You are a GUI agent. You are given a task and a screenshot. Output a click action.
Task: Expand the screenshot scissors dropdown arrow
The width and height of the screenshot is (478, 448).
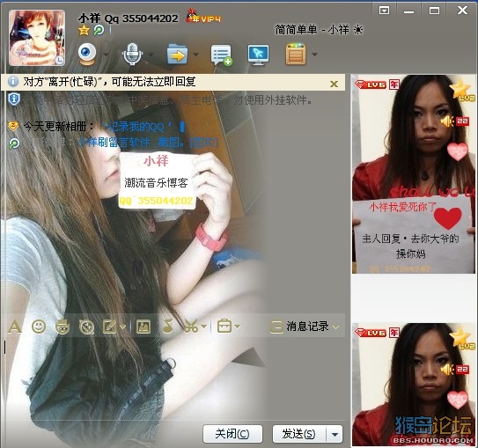click(204, 327)
